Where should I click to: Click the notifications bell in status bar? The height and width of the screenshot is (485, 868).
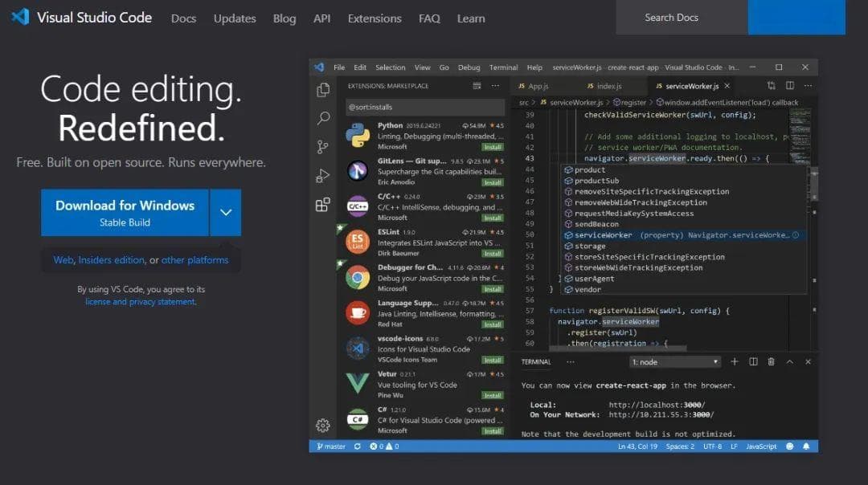click(x=806, y=446)
